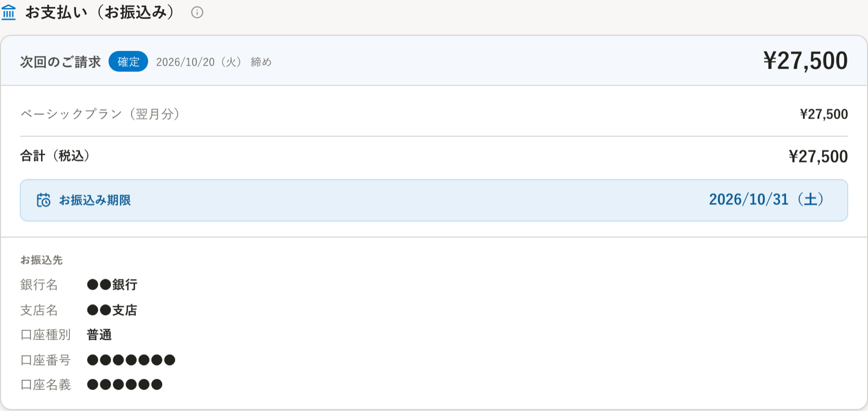Select the masked 支店名 value ●●支店
This screenshot has height=411, width=868.
tap(112, 310)
